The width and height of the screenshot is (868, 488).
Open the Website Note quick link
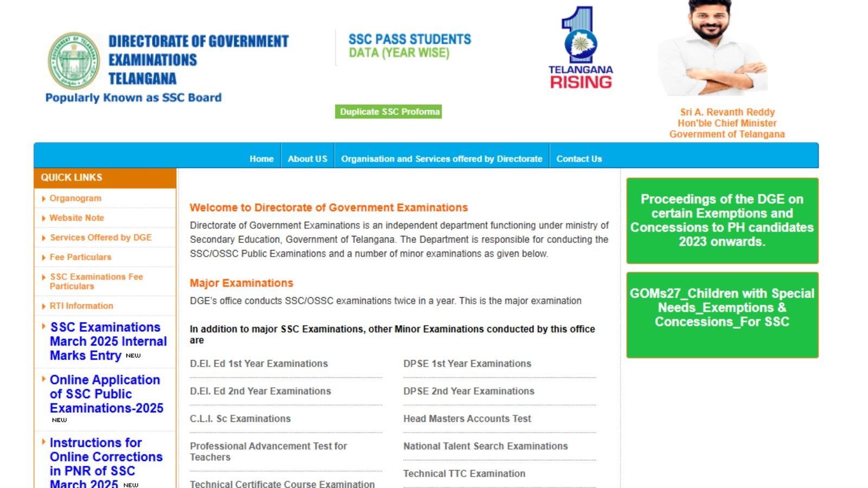(76, 217)
